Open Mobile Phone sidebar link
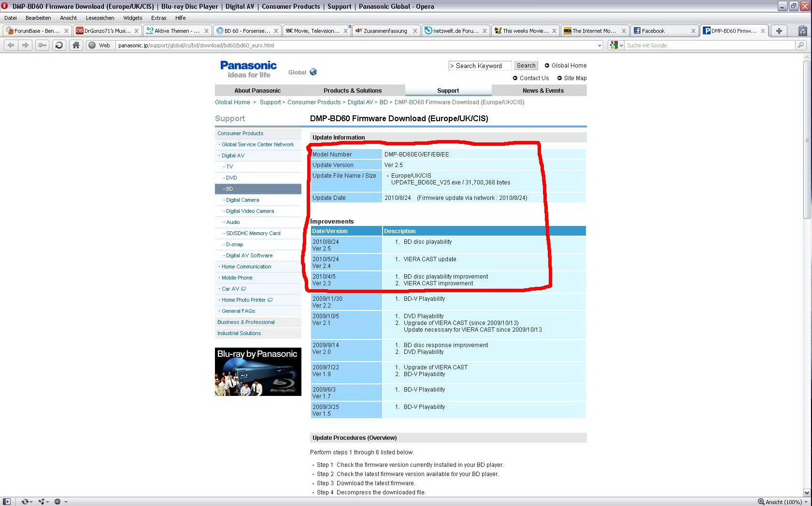Viewport: 812px width, 506px height. pos(237,278)
